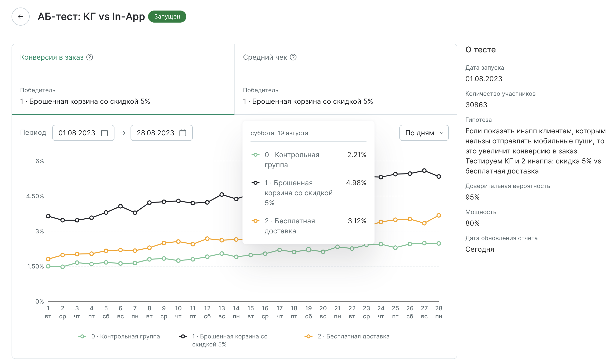
Task: Open calendar icon in the end date field
Action: [183, 133]
